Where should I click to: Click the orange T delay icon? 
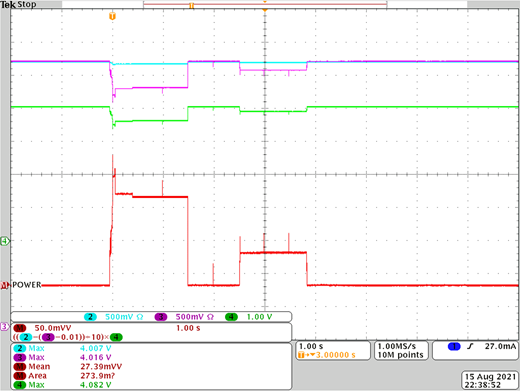[x=301, y=355]
